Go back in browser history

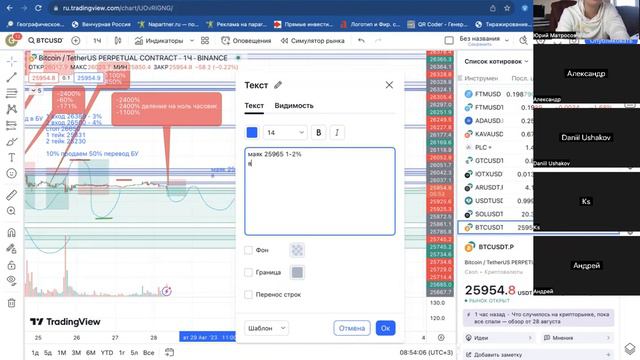[x=9, y=8]
